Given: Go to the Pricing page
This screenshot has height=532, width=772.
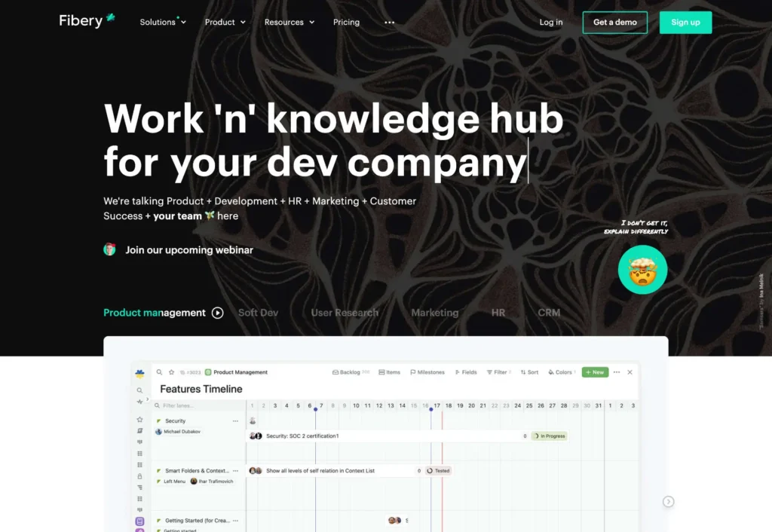Looking at the screenshot, I should 346,22.
